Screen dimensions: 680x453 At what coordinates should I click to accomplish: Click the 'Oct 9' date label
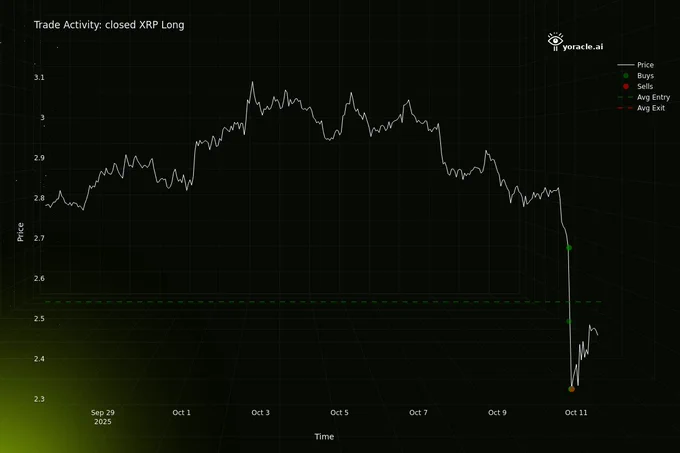497,413
